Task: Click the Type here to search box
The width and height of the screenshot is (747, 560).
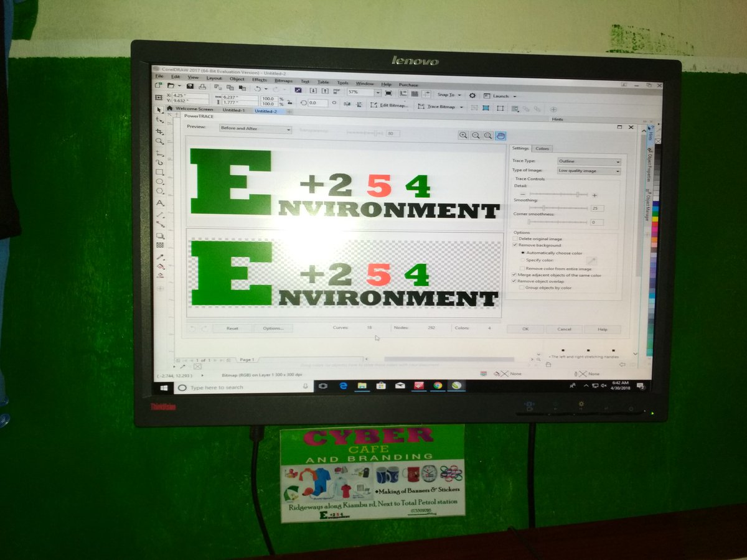Action: (243, 387)
